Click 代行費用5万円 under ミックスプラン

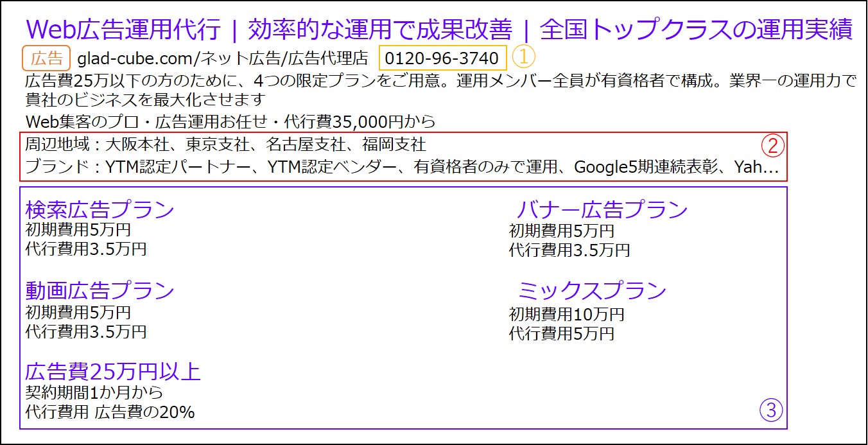[562, 333]
